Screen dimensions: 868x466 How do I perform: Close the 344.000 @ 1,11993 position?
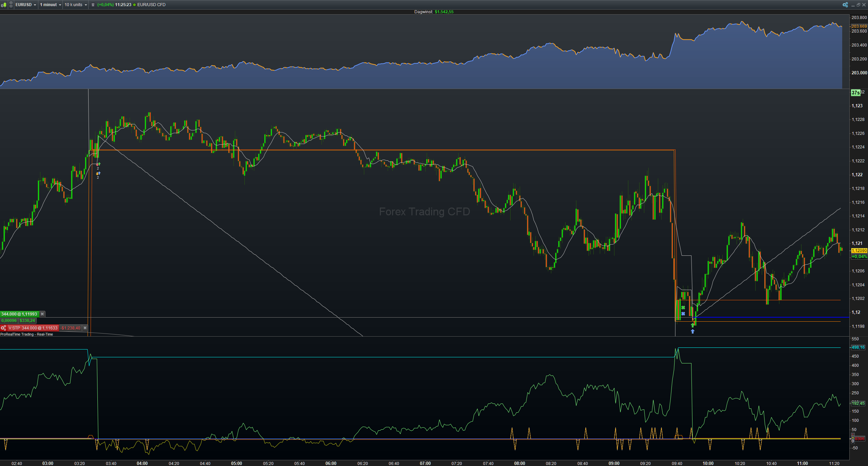(x=42, y=314)
